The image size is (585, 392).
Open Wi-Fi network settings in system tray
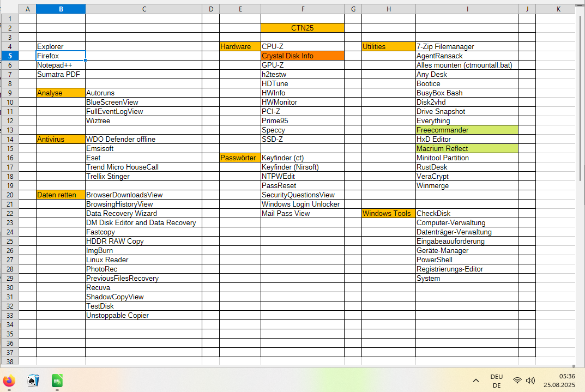tap(517, 381)
